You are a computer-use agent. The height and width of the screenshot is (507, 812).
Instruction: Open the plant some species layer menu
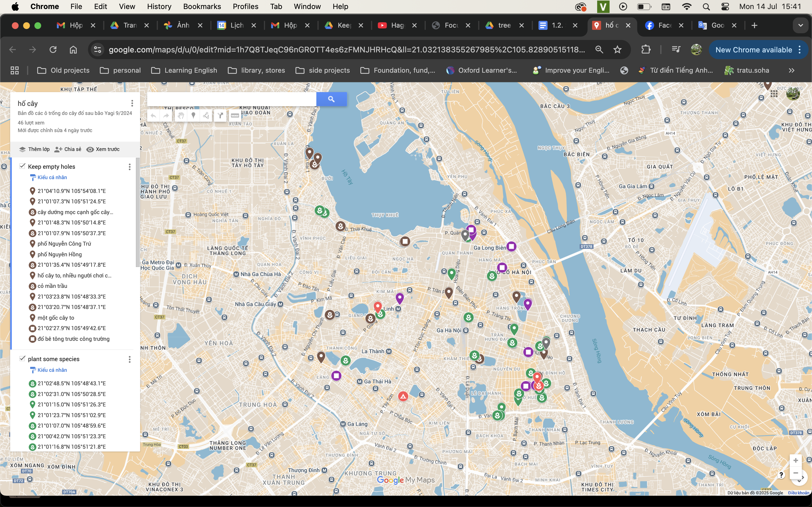pyautogui.click(x=129, y=359)
